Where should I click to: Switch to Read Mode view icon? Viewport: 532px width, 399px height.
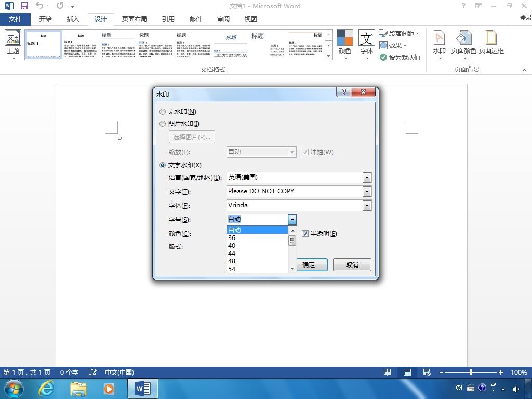pyautogui.click(x=387, y=372)
